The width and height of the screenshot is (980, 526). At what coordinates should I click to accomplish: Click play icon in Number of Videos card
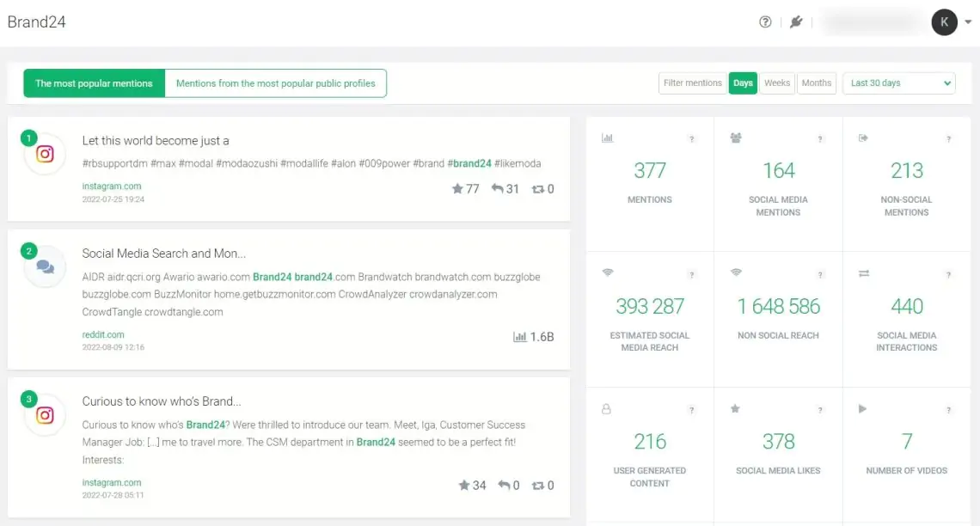pos(862,408)
